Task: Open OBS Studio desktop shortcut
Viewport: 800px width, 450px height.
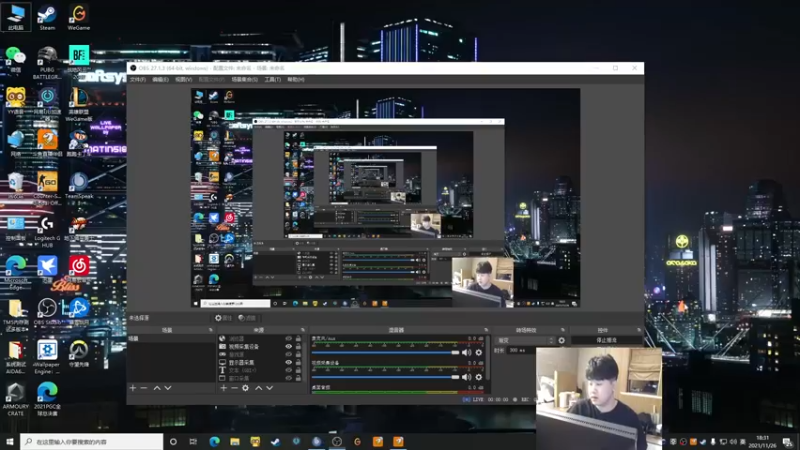Action: click(47, 312)
